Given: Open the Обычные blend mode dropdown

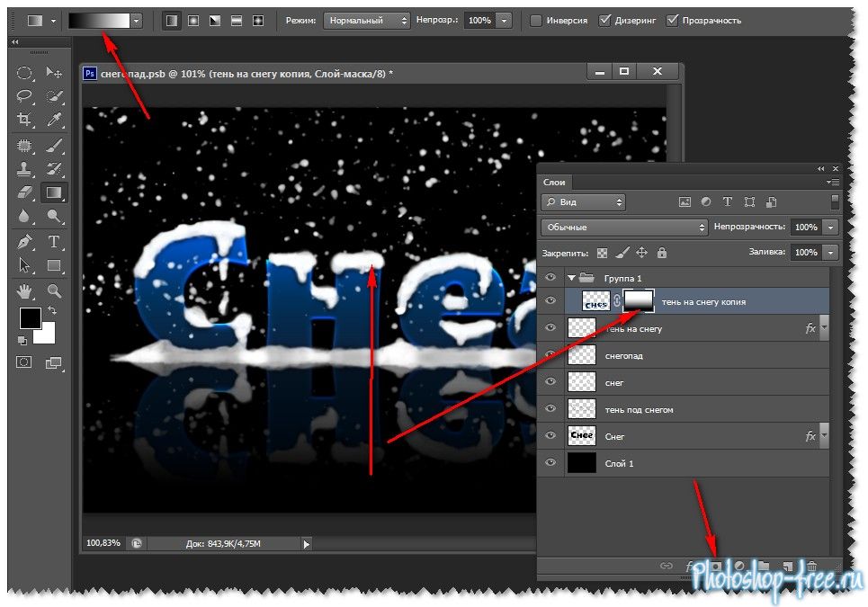Looking at the screenshot, I should tap(625, 228).
